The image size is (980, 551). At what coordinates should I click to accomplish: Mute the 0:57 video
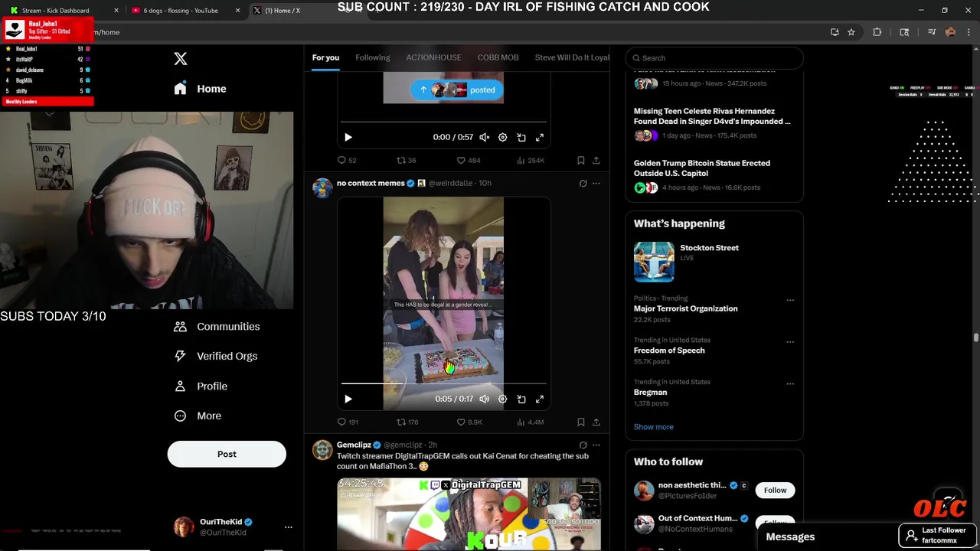point(484,138)
